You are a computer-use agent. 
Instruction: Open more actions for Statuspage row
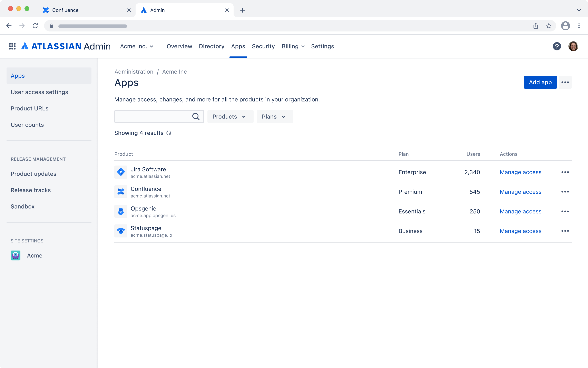pos(565,231)
